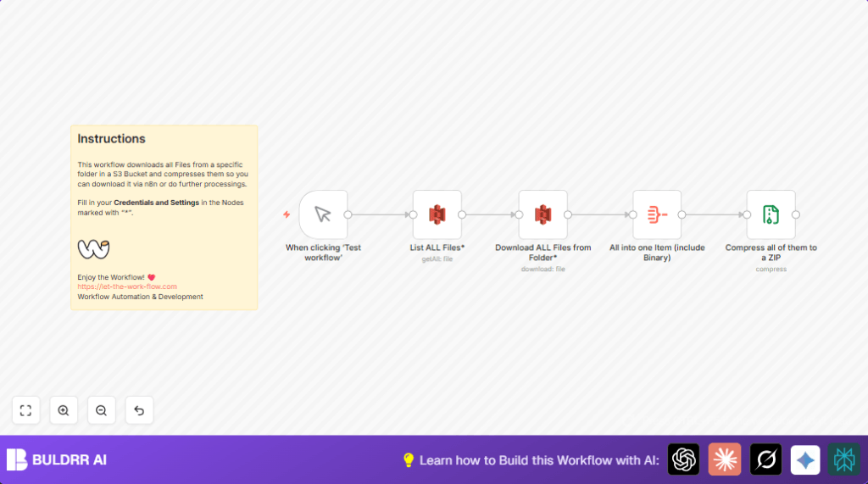Click the 'Enjoy the Workflow!' text
The width and height of the screenshot is (868, 484).
tap(111, 277)
